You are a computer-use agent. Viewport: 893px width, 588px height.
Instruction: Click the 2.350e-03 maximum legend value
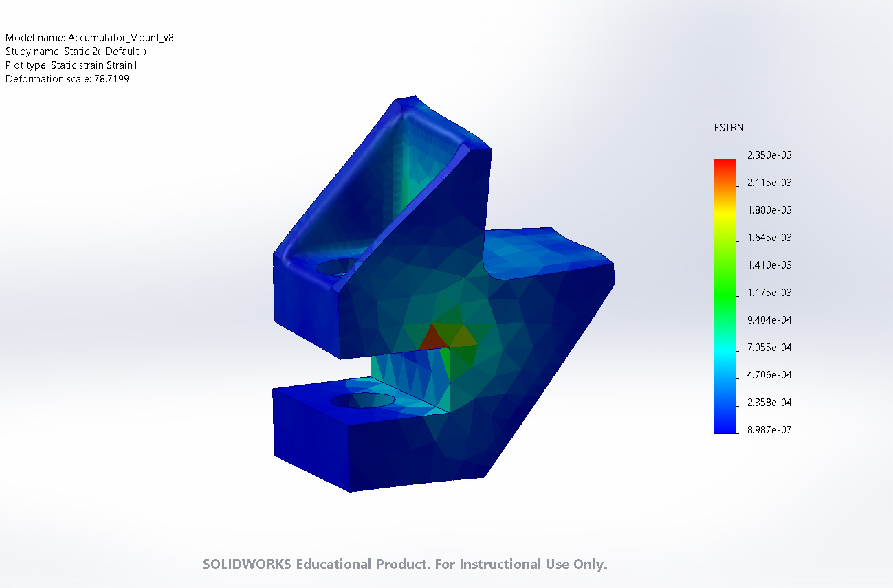(769, 155)
